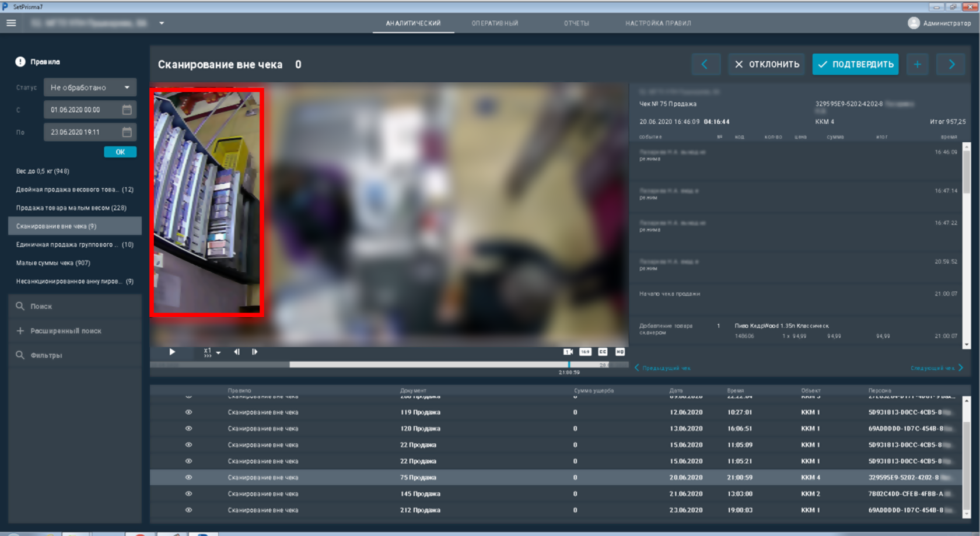Select rule Вес до 0,5 кг (948)

click(x=75, y=171)
